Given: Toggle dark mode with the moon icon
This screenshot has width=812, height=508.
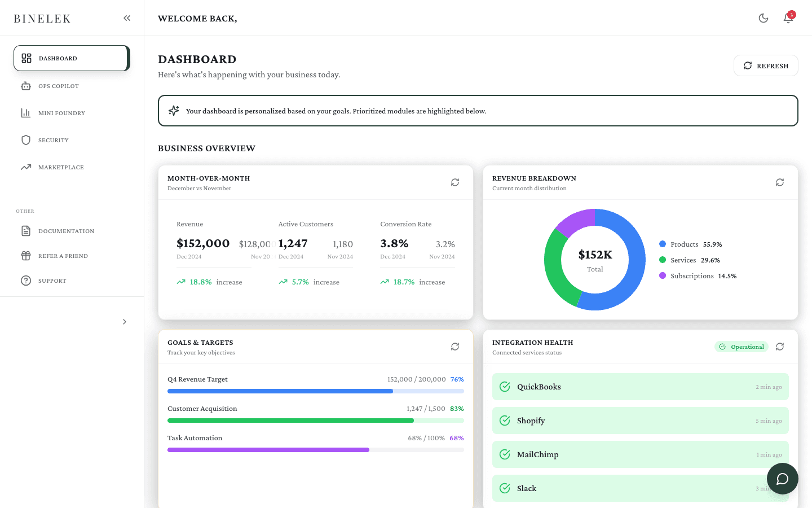Looking at the screenshot, I should click(x=763, y=18).
